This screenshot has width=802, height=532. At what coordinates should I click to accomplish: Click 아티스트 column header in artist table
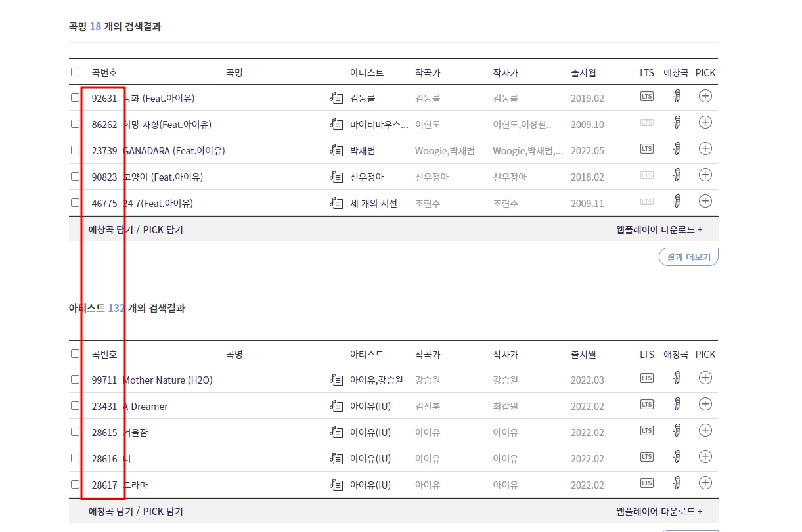[367, 354]
